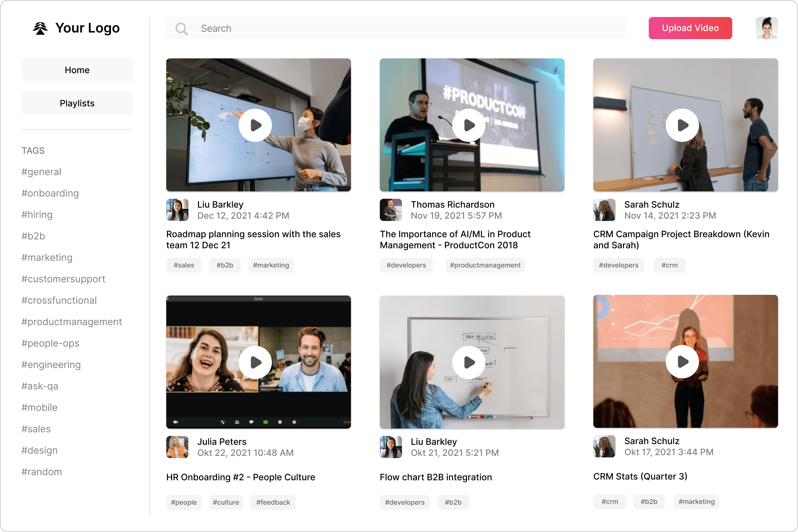Viewport: 798px width, 532px height.
Task: Click the #productmanagement chip under the ProductCon video
Action: tap(485, 265)
